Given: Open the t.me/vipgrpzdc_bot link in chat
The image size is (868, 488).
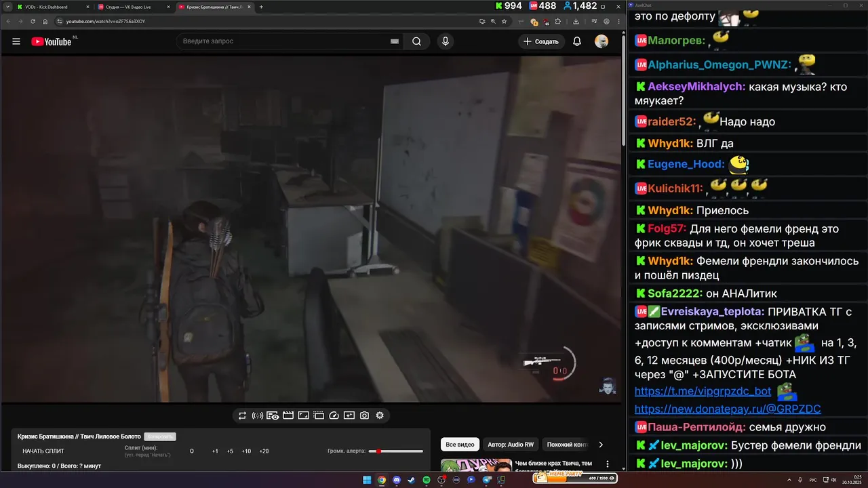Looking at the screenshot, I should [703, 391].
